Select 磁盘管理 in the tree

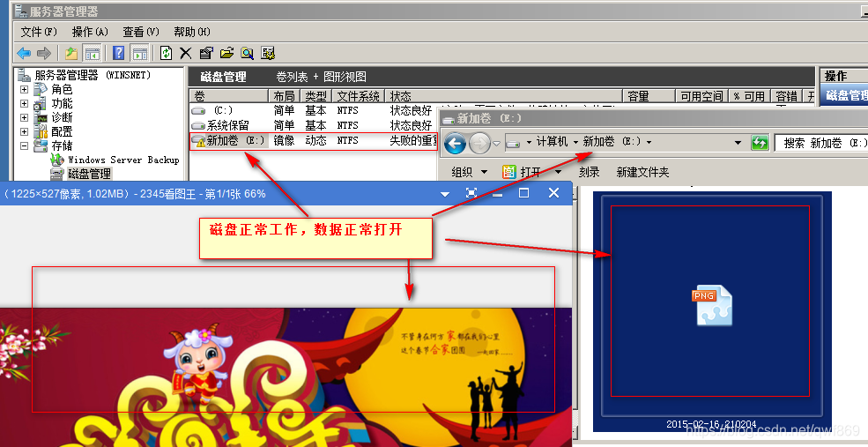(x=89, y=174)
